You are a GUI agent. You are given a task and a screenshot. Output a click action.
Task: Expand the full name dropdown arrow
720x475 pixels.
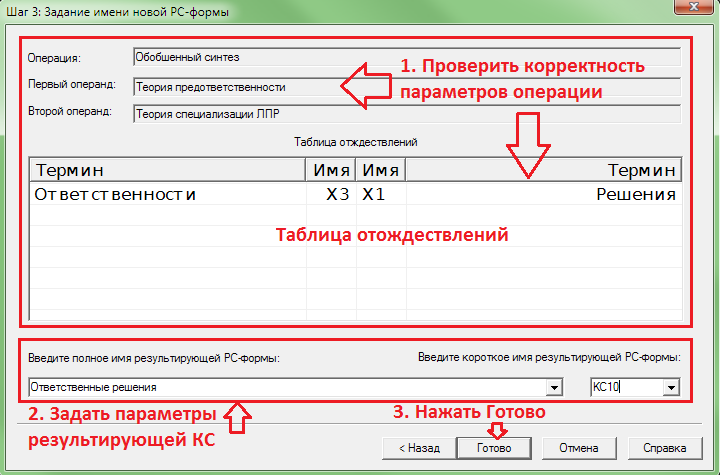click(x=554, y=387)
